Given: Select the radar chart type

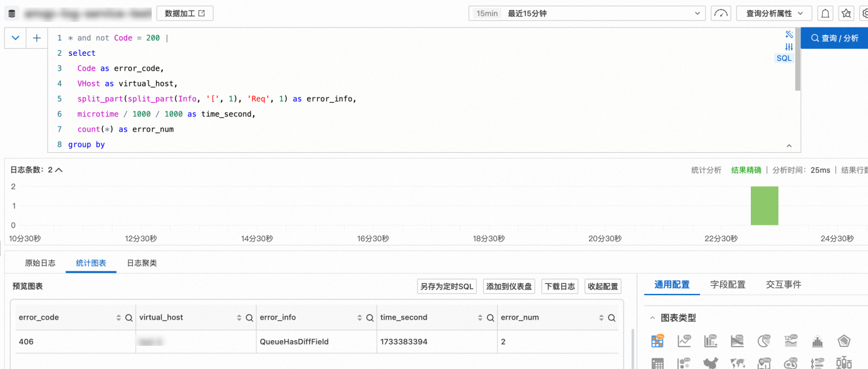Looking at the screenshot, I should pyautogui.click(x=844, y=342).
